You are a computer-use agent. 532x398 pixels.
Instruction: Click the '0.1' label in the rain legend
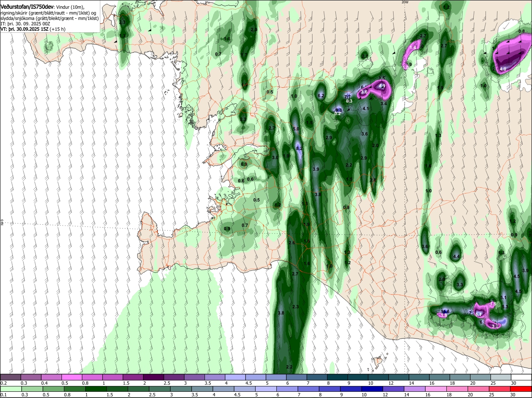4,395
